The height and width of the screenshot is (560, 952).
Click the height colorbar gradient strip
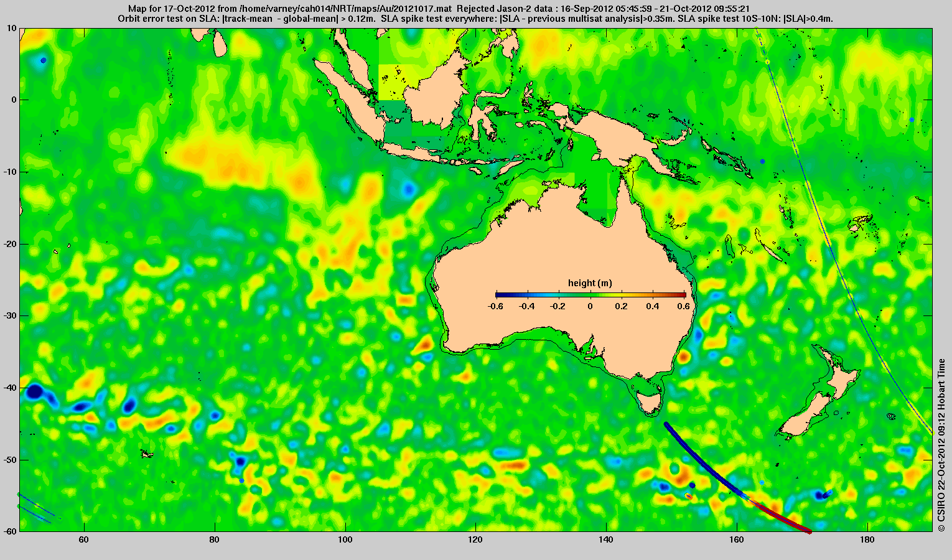pyautogui.click(x=590, y=295)
